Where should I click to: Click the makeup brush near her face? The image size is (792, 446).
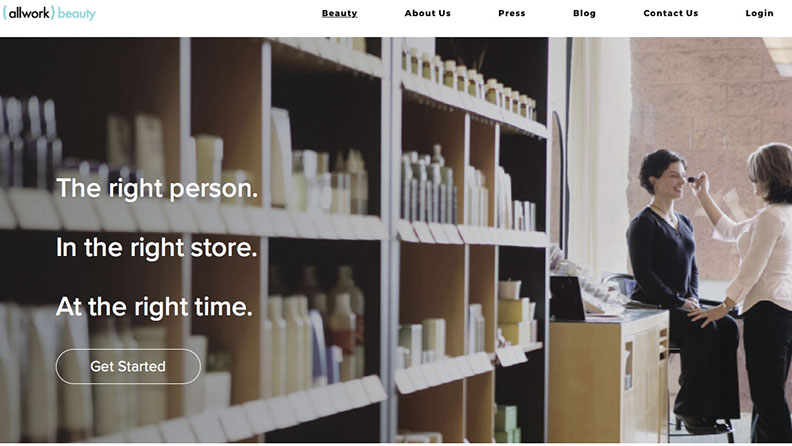(x=694, y=179)
